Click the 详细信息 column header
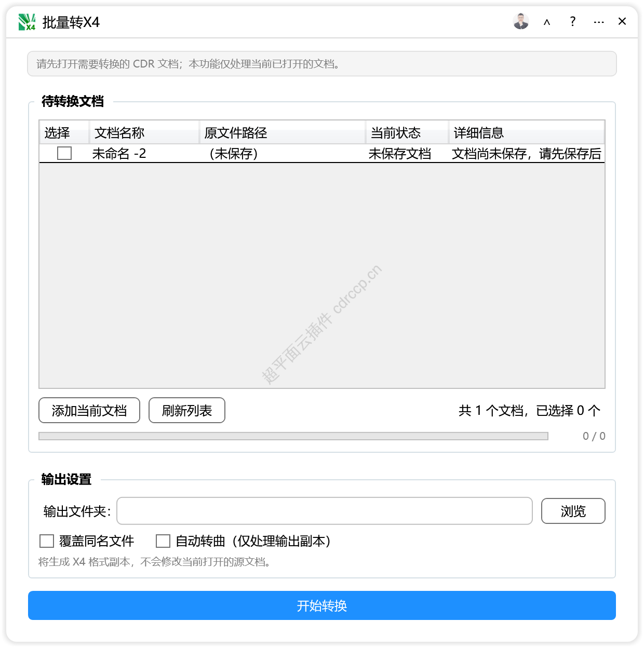Screen dimensions: 644x648 (527, 132)
